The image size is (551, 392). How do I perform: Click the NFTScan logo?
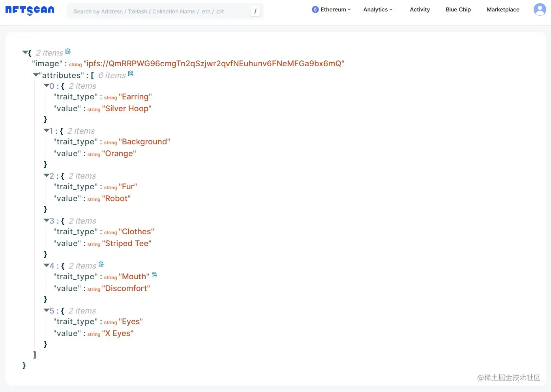(x=30, y=10)
